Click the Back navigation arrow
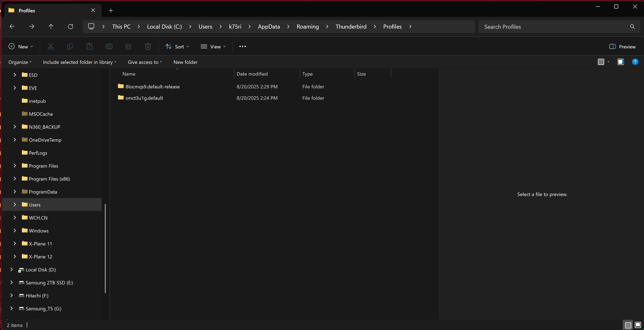This screenshot has height=330, width=644. 12,27
